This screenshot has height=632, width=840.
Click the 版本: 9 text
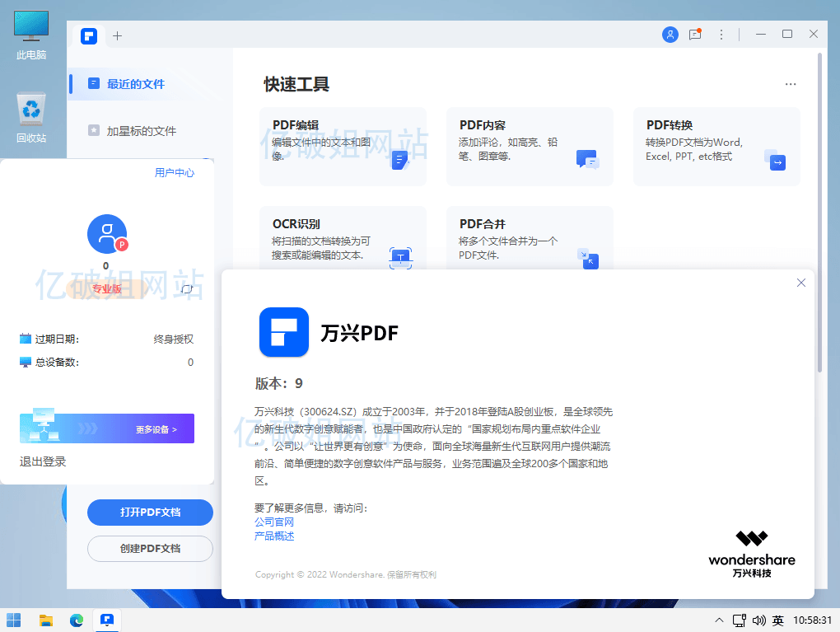click(x=279, y=383)
